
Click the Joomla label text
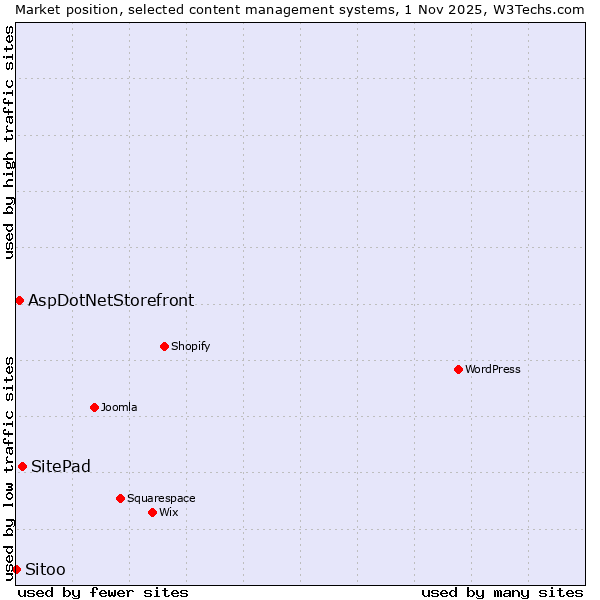coord(119,407)
